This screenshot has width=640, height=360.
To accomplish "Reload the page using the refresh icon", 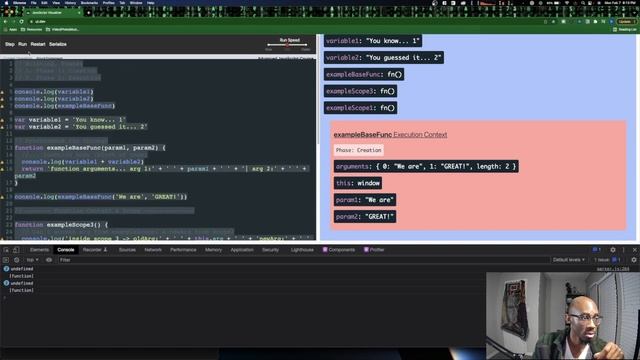I will click(x=21, y=22).
